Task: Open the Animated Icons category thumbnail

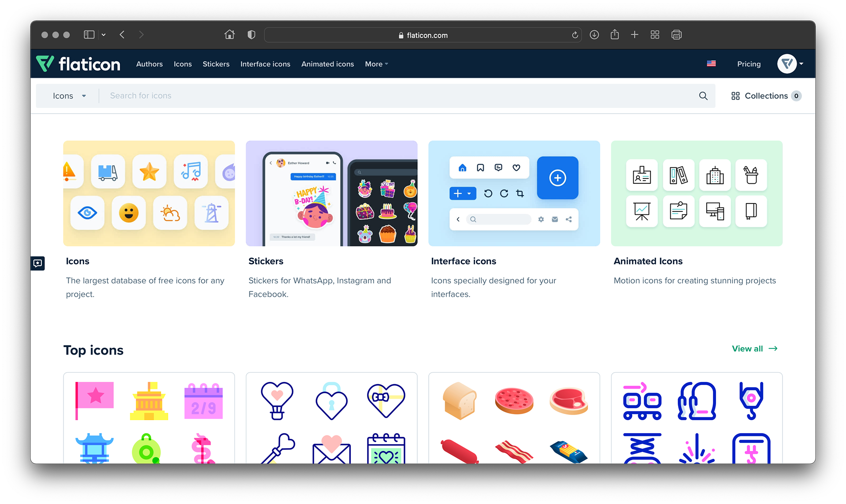Action: click(697, 193)
